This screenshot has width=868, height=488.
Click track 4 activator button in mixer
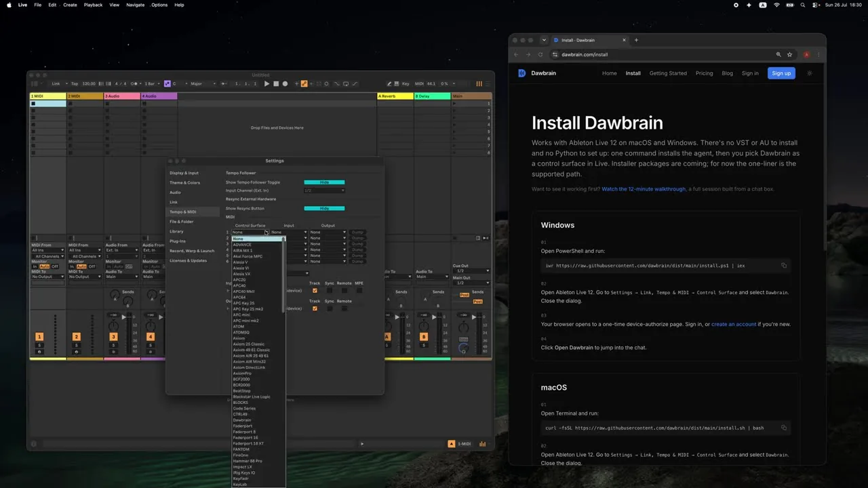151,337
